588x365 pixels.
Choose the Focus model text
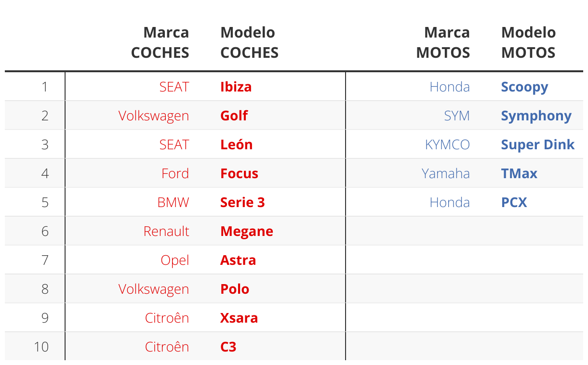coord(239,173)
